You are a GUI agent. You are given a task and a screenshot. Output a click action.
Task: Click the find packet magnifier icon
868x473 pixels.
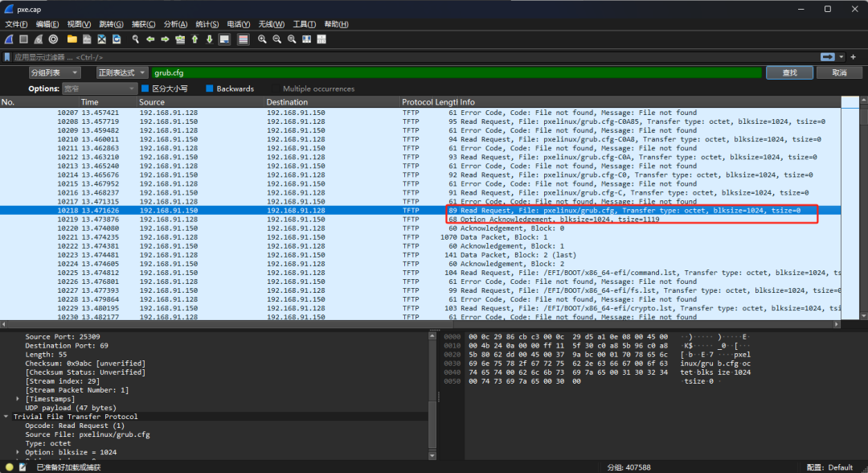[x=136, y=39]
